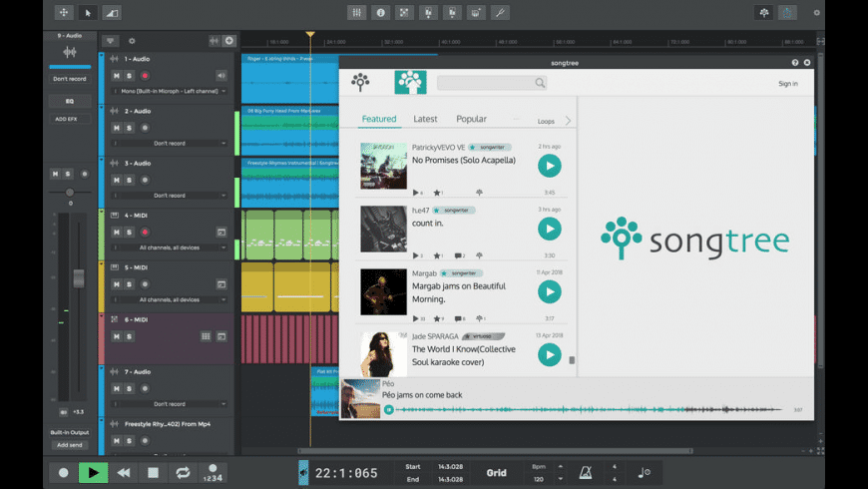
Task: Adjust the pan slider in channel strip
Action: pyautogui.click(x=70, y=193)
